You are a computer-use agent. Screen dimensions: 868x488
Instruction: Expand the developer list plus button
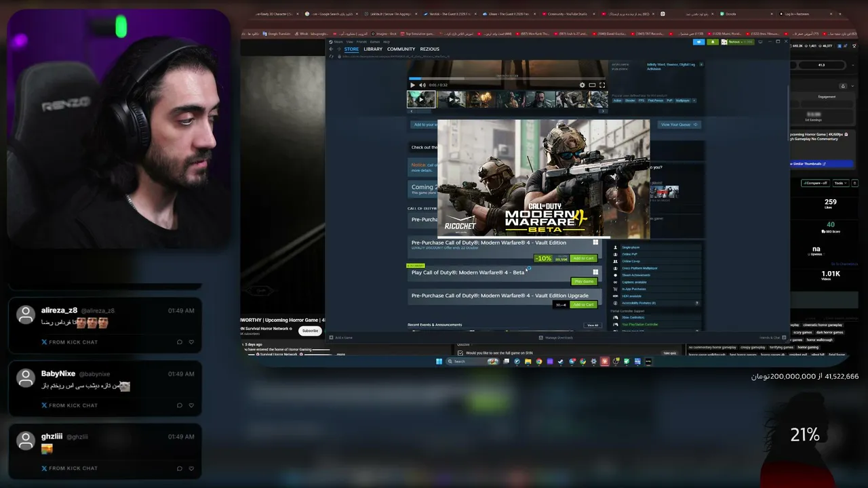click(x=701, y=64)
